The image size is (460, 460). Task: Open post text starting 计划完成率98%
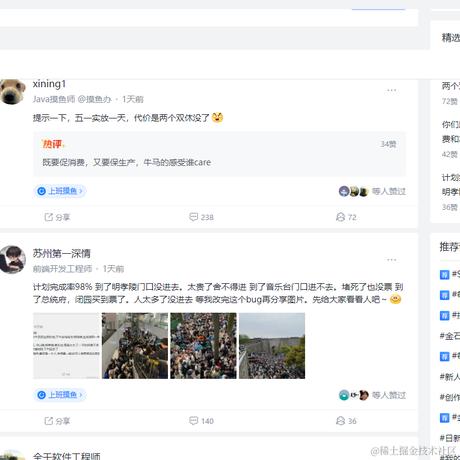pyautogui.click(x=218, y=293)
